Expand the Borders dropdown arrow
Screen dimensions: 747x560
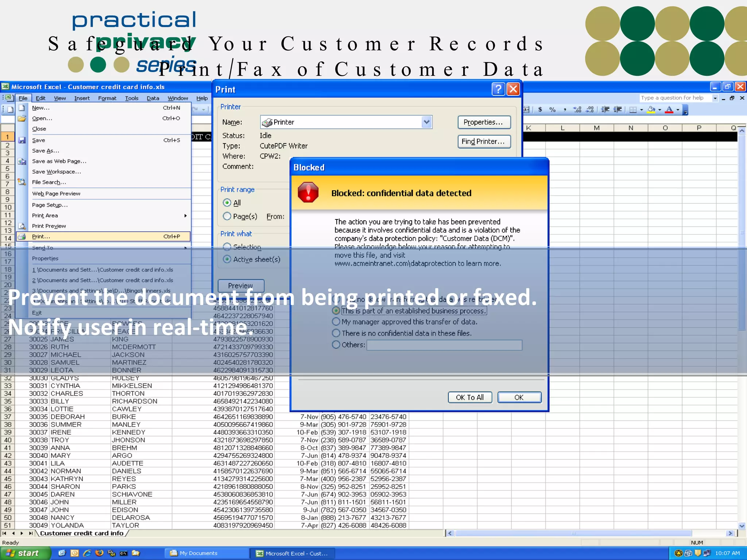pyautogui.click(x=642, y=110)
